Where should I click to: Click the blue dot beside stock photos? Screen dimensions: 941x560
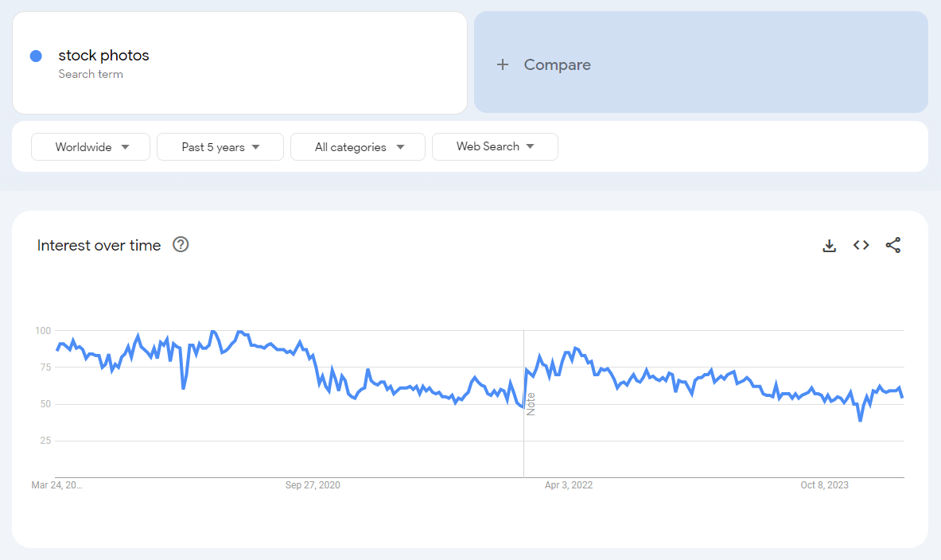(x=36, y=56)
